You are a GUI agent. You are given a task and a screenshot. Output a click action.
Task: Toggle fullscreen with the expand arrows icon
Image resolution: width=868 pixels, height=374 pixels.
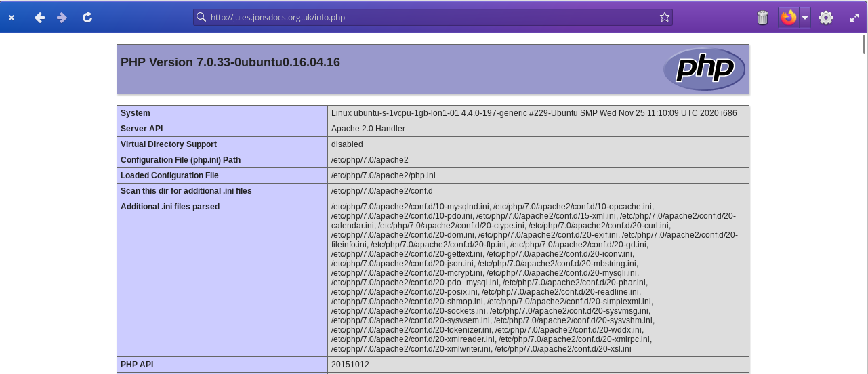[854, 18]
